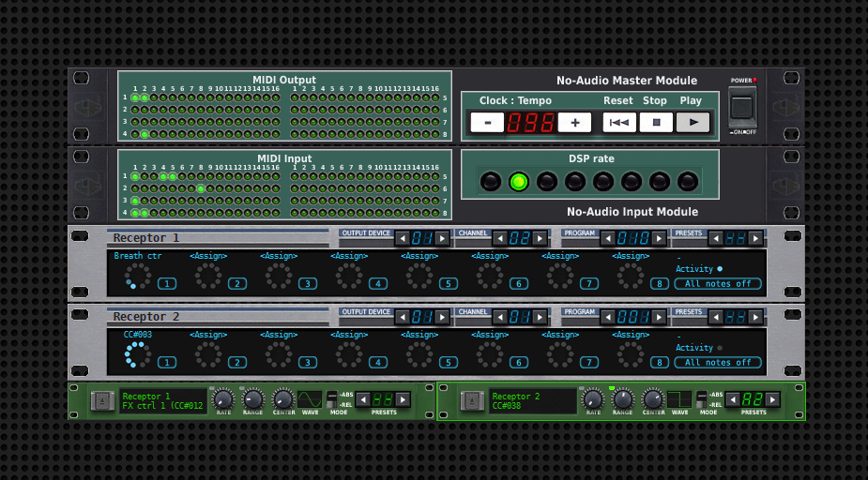Image resolution: width=868 pixels, height=480 pixels.
Task: Click Range knob on Receptor 1 LFO
Action: point(253,399)
